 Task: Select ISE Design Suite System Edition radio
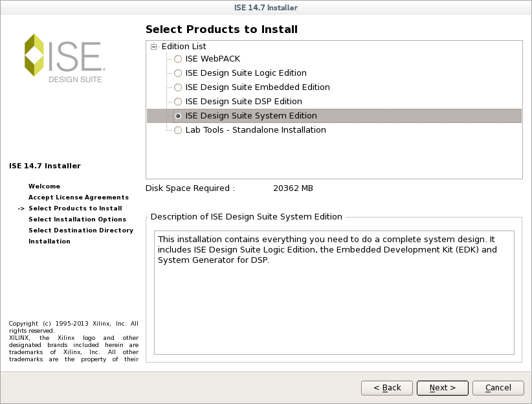tap(178, 116)
